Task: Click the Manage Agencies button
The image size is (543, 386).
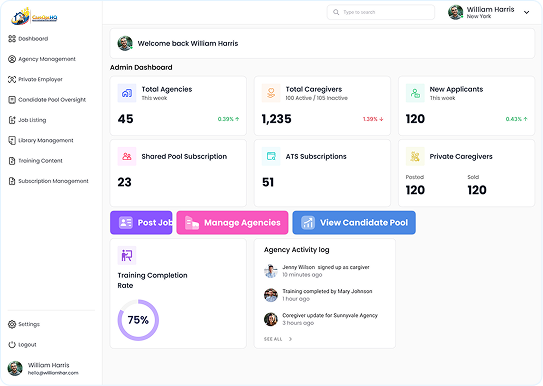Action: pos(232,223)
